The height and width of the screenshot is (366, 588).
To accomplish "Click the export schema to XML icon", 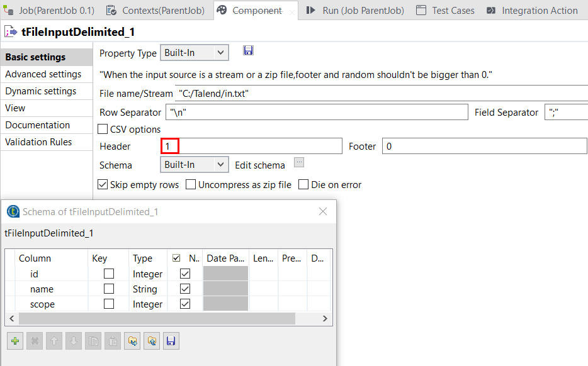I will (152, 341).
